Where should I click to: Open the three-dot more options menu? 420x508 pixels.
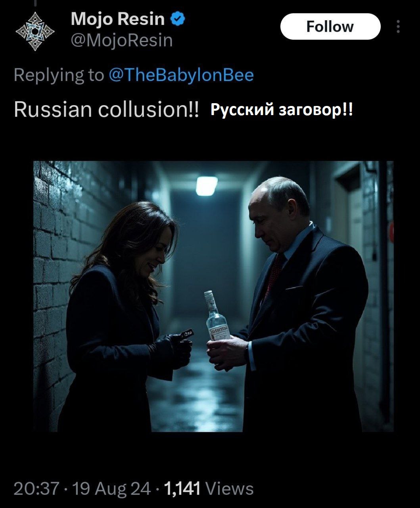pos(398,27)
